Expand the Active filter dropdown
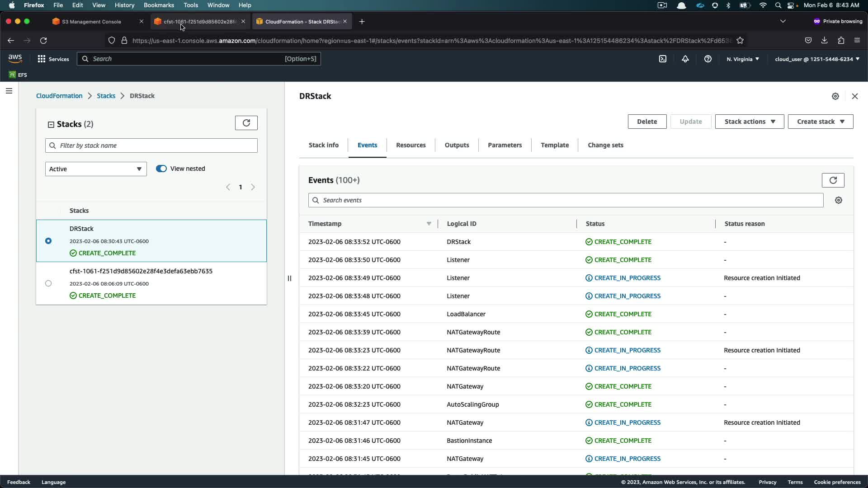The image size is (868, 488). point(96,169)
